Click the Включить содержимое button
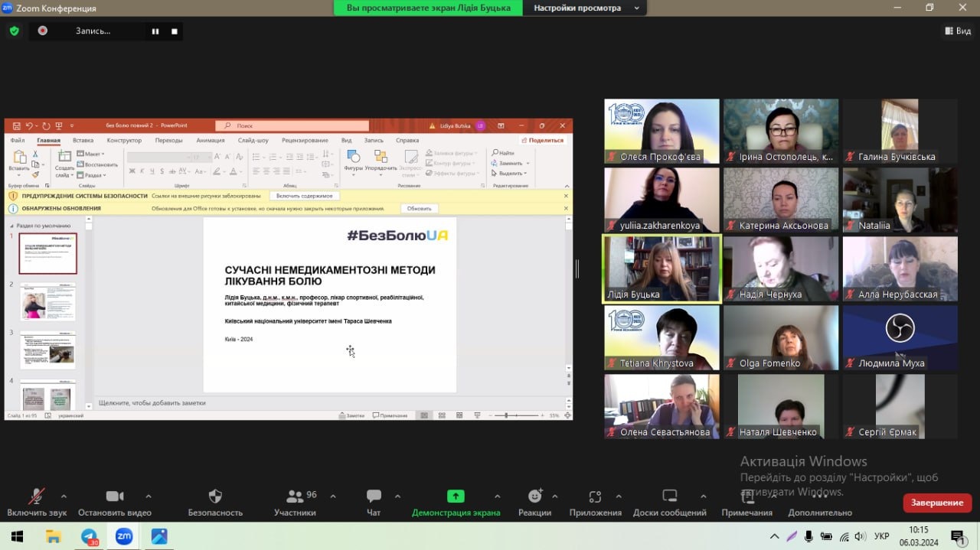 point(305,196)
